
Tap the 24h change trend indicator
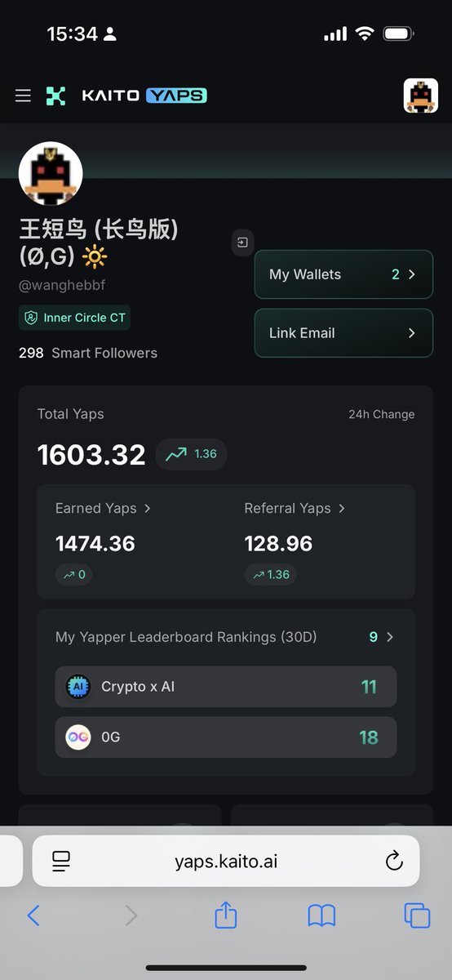point(192,454)
